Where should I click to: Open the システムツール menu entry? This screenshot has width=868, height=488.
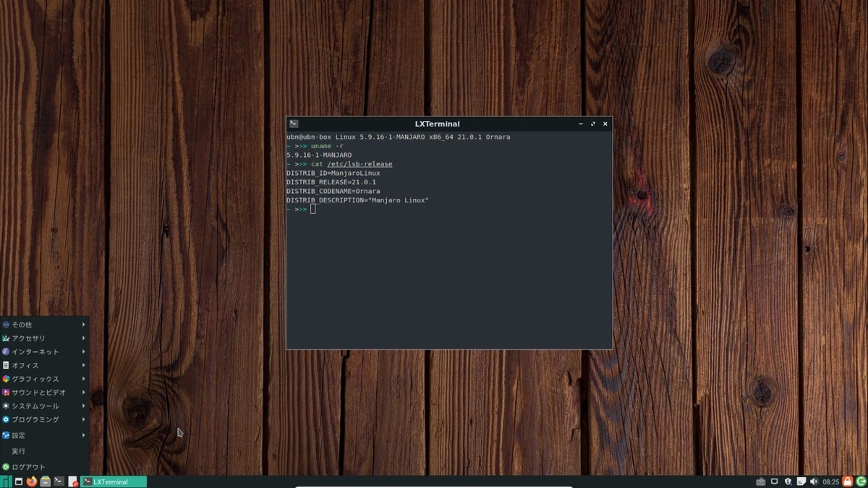coord(44,406)
